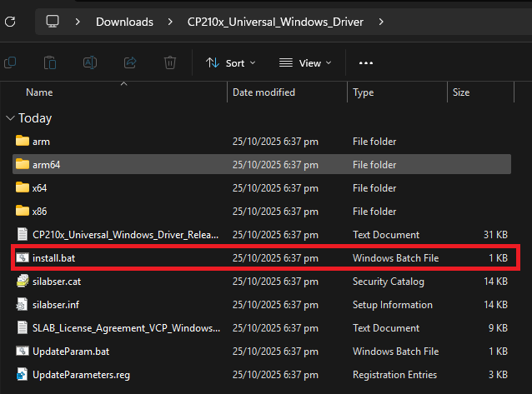Select the silabser.cat file name

[57, 282]
